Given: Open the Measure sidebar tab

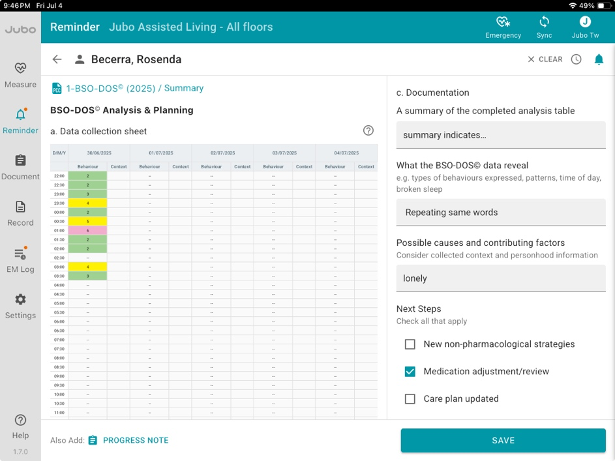Looking at the screenshot, I should click(20, 73).
